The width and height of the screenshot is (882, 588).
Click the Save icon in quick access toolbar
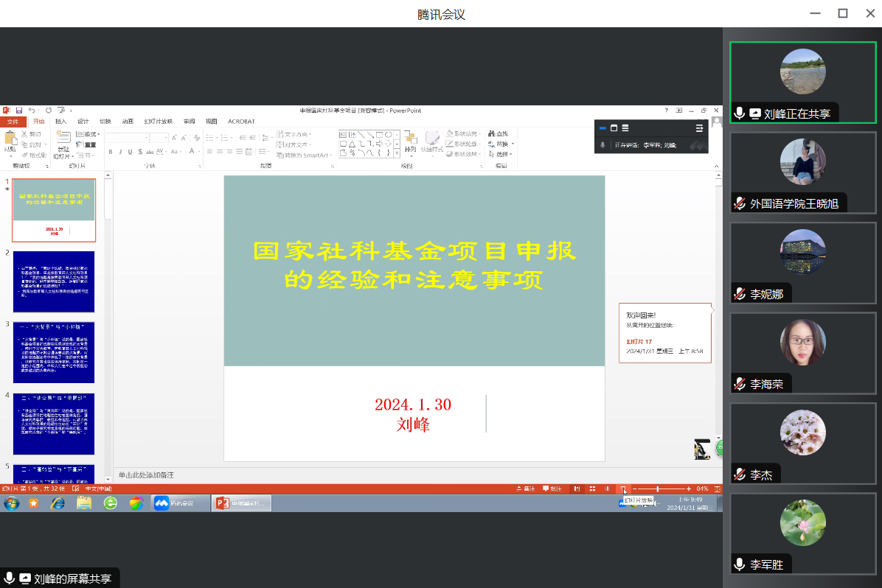[x=19, y=111]
